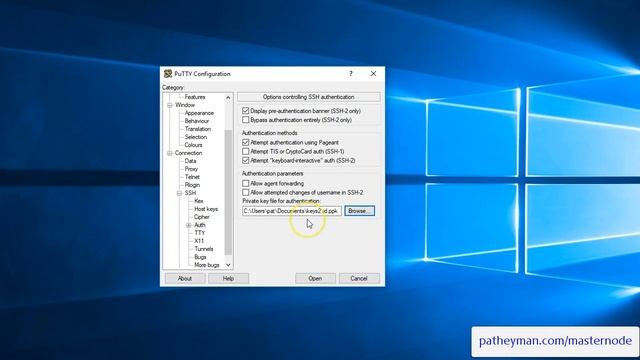Viewport: 640px width, 360px height.
Task: Open Behaviour settings category
Action: [196, 121]
